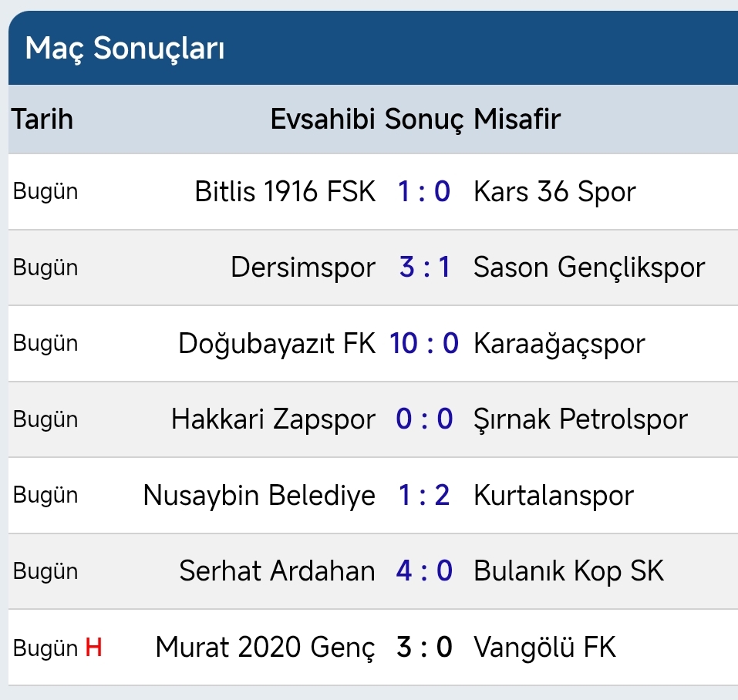This screenshot has height=700, width=738.
Task: Open the Sason Gençlikspor team page
Action: tap(589, 268)
